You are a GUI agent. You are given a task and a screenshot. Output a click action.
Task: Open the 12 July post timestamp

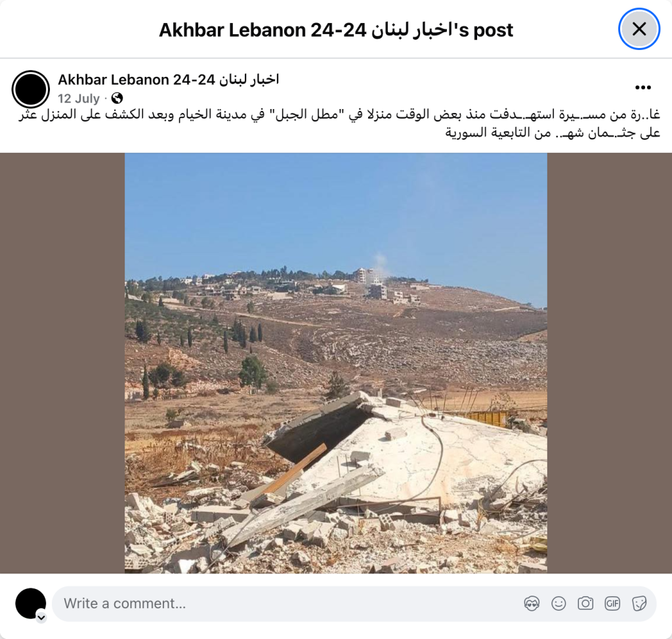[79, 99]
